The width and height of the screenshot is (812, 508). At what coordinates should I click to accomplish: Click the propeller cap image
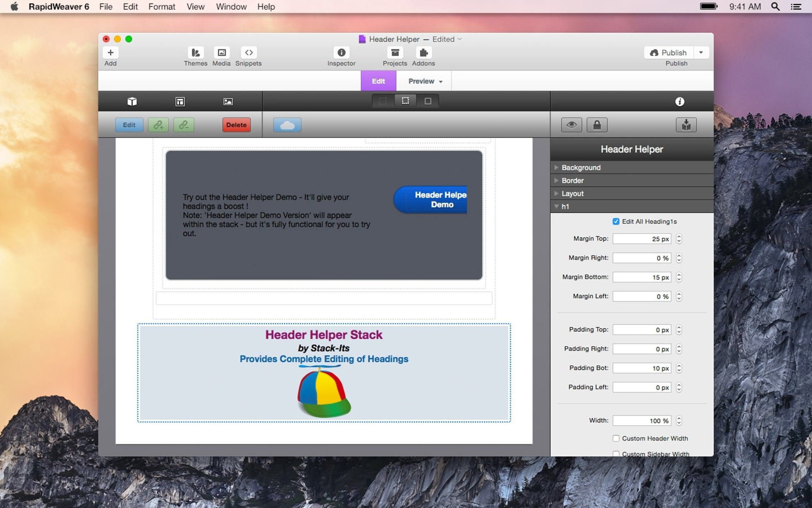[324, 392]
